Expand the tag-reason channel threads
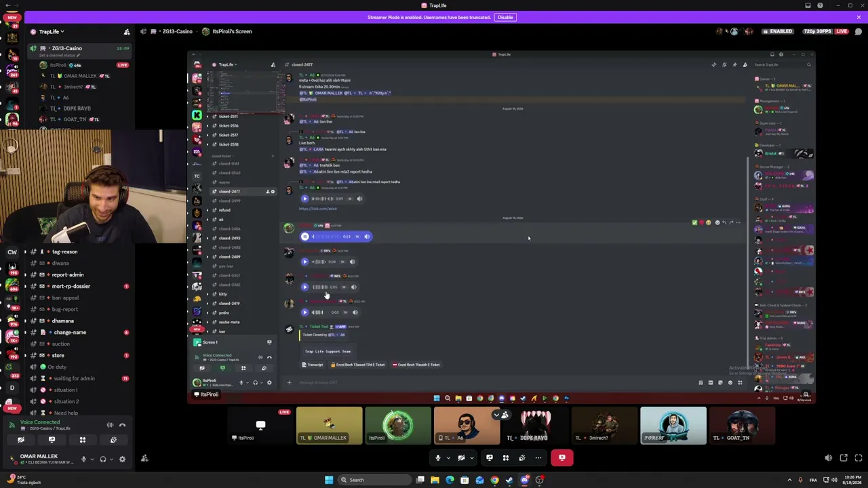868x488 pixels. point(25,251)
